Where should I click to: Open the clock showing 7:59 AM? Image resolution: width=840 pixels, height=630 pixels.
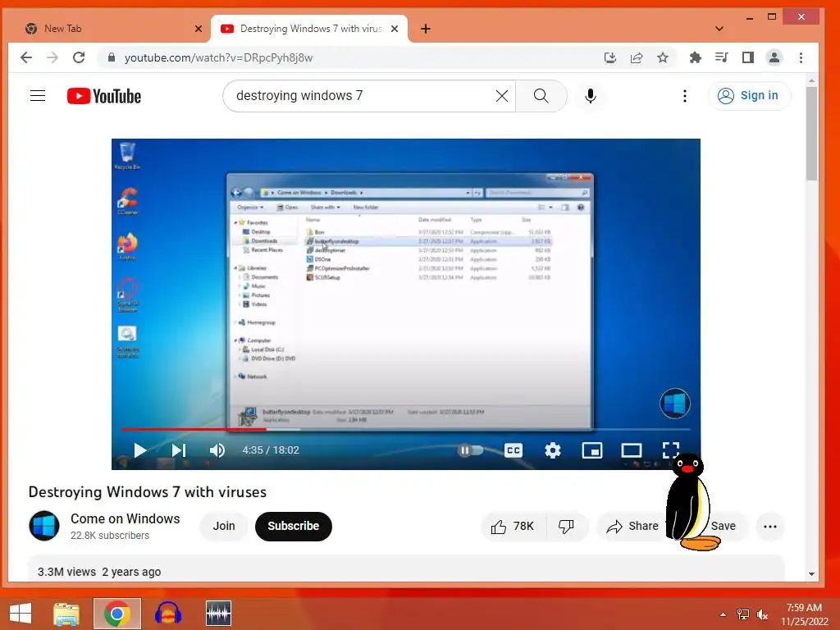click(x=804, y=614)
